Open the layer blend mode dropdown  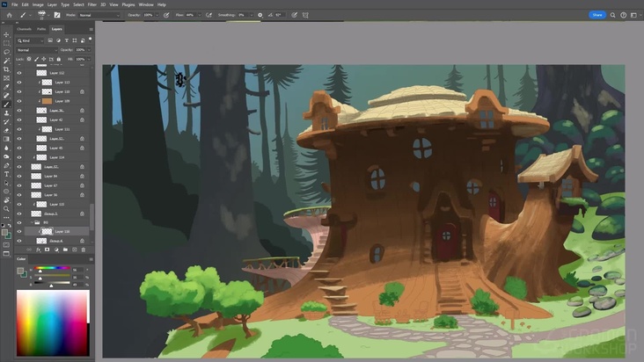point(35,49)
